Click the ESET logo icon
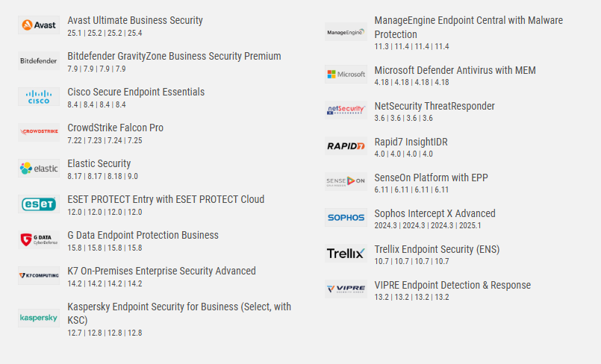This screenshot has width=601, height=364. 39,204
